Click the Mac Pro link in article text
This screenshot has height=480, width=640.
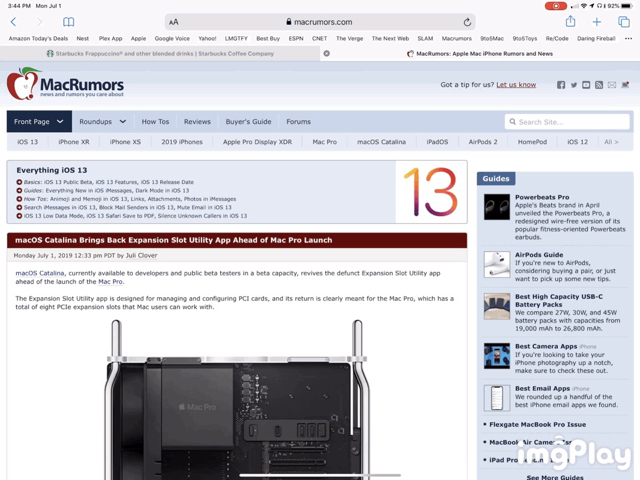tap(110, 282)
